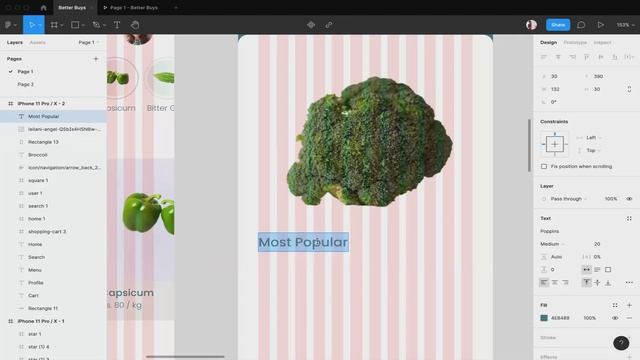
Task: Click the distribute spacing icon
Action: [629, 57]
